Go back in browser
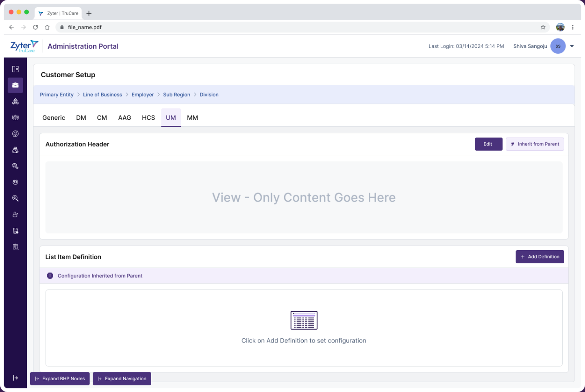 point(11,27)
